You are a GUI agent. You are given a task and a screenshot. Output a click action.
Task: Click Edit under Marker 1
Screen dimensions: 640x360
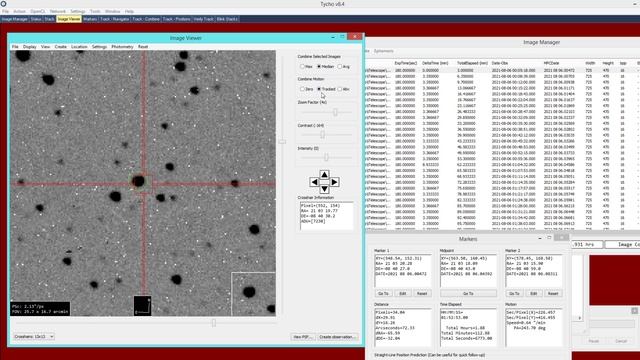tap(402, 293)
